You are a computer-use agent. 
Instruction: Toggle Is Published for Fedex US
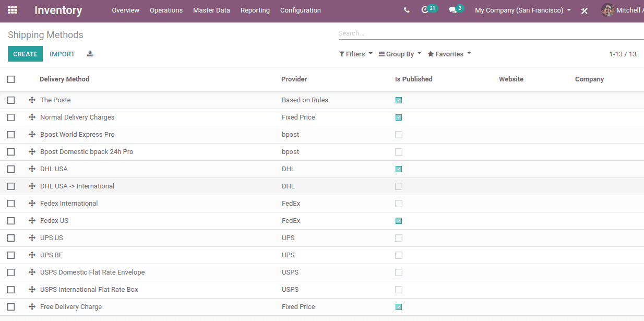click(399, 221)
